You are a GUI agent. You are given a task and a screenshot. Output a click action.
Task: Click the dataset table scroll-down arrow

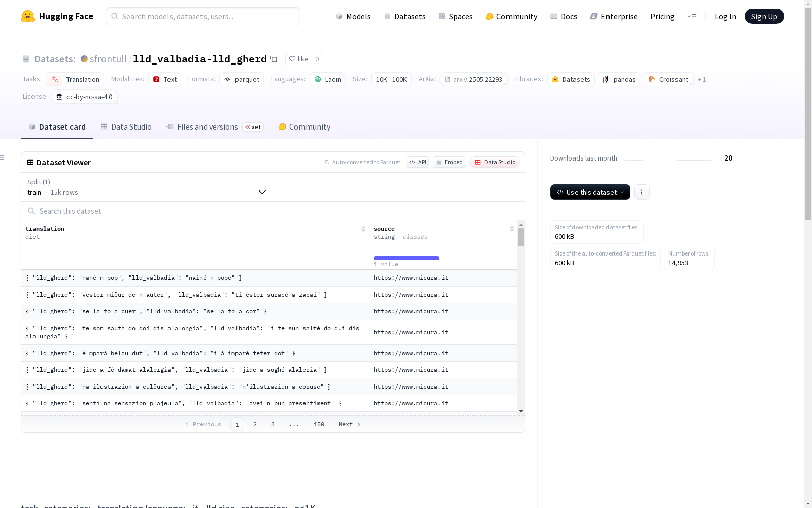521,411
